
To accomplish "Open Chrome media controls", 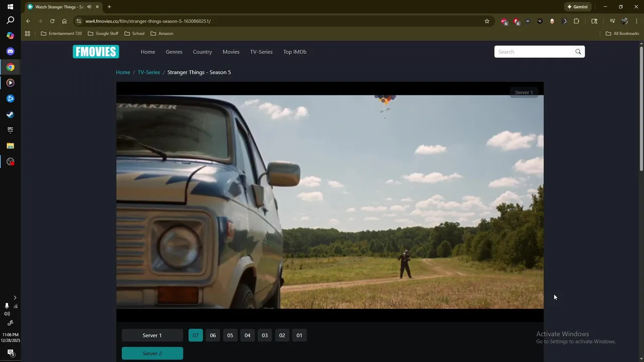I will pyautogui.click(x=612, y=21).
